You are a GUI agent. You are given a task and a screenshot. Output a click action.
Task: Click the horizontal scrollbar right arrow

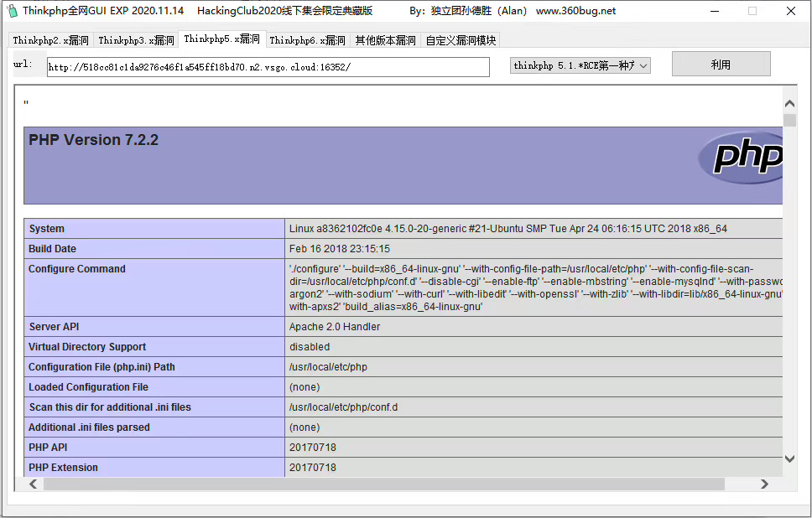(x=764, y=484)
